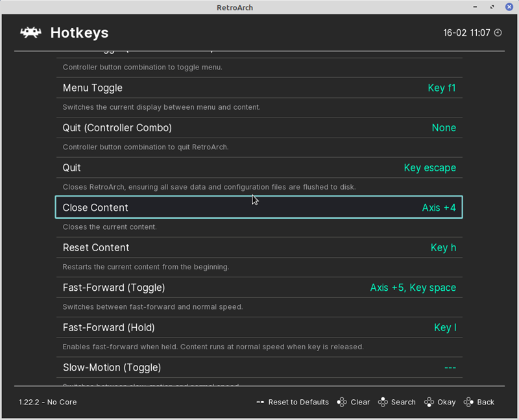Screen dimensions: 519x420
Task: Click the Okay gamepad button icon
Action: click(429, 402)
